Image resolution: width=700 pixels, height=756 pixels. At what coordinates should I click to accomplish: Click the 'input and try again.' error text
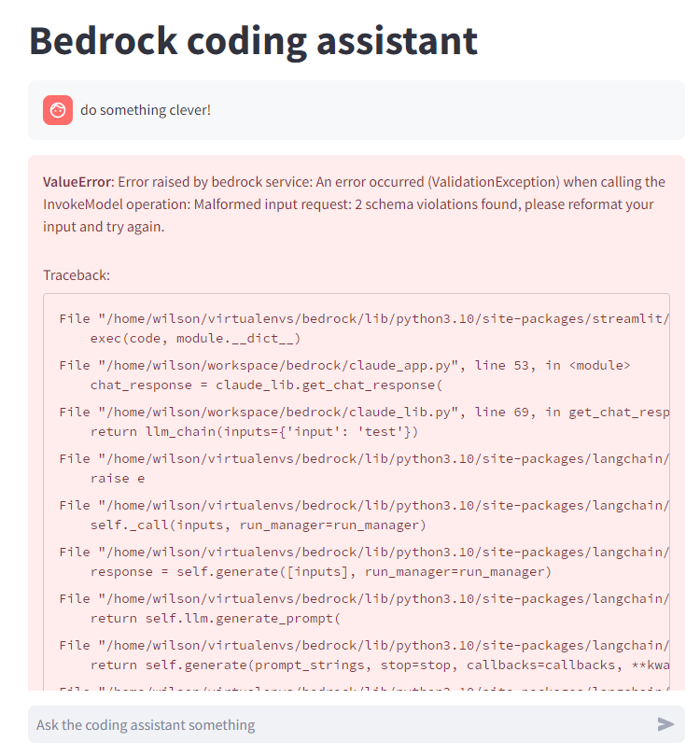[x=104, y=227]
